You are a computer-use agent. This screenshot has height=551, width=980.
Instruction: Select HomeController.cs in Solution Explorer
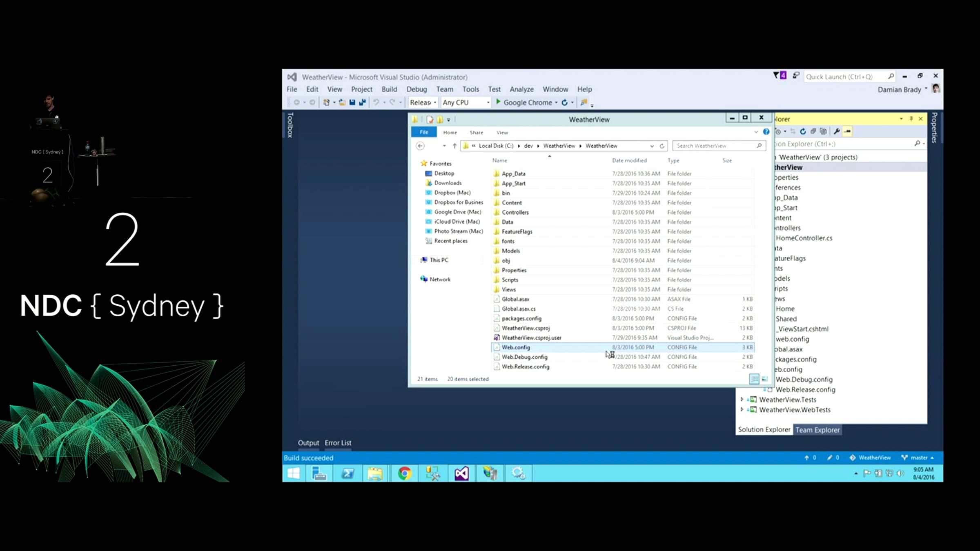pos(804,238)
